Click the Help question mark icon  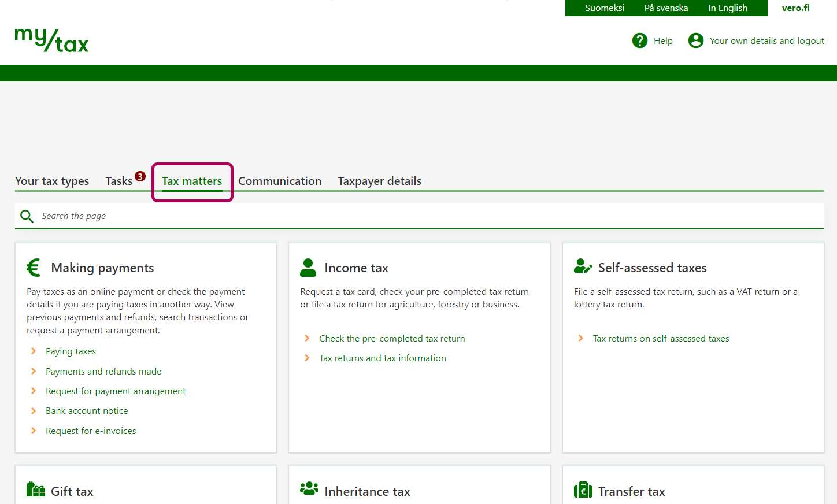[640, 40]
